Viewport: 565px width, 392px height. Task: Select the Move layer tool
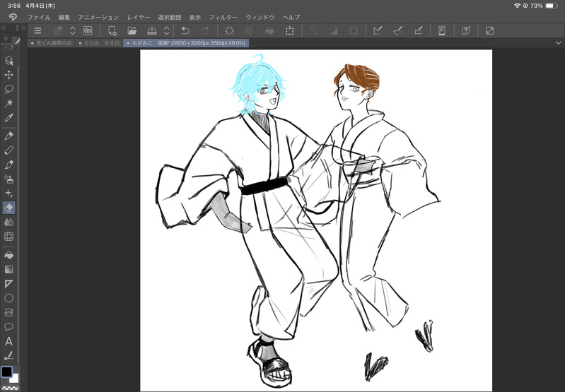point(8,75)
